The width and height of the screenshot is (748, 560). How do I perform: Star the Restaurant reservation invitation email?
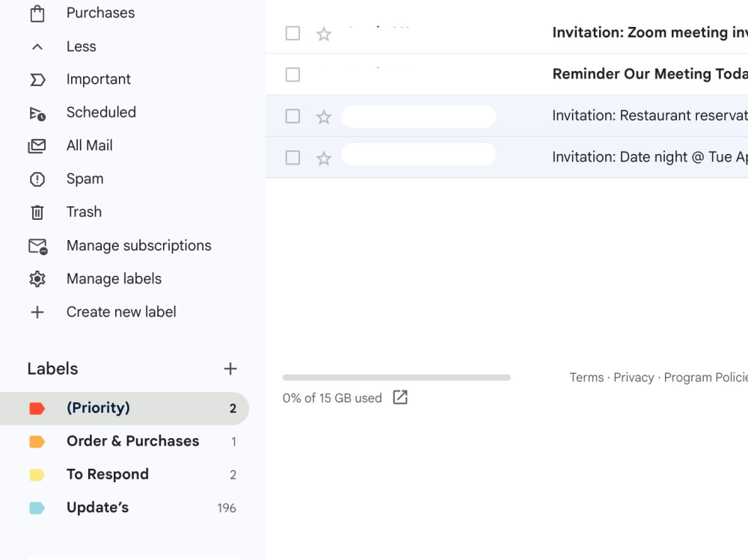[x=324, y=117]
